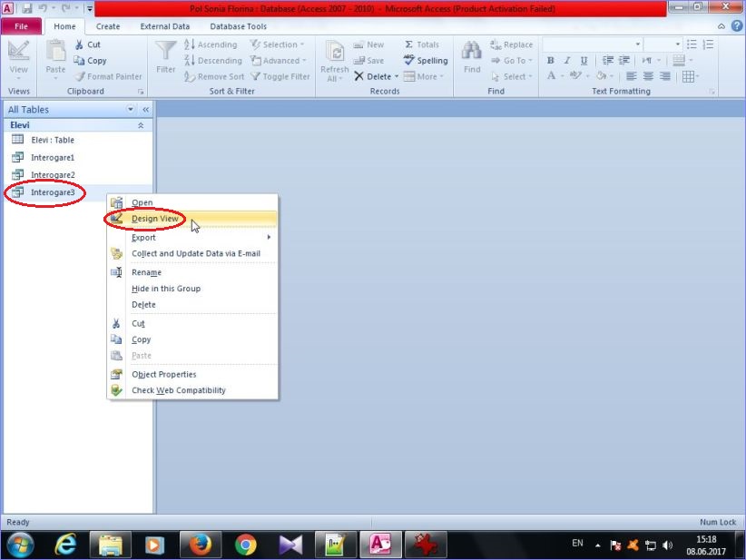Select the Elevi : Table object

52,140
